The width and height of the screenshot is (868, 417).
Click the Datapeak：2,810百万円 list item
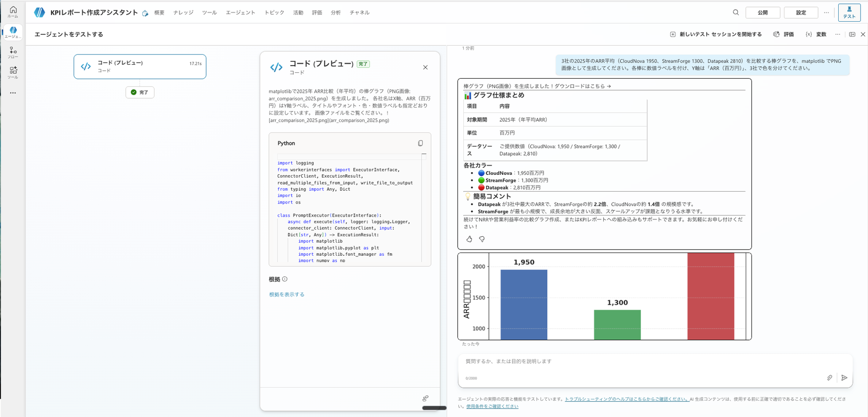[x=509, y=187]
